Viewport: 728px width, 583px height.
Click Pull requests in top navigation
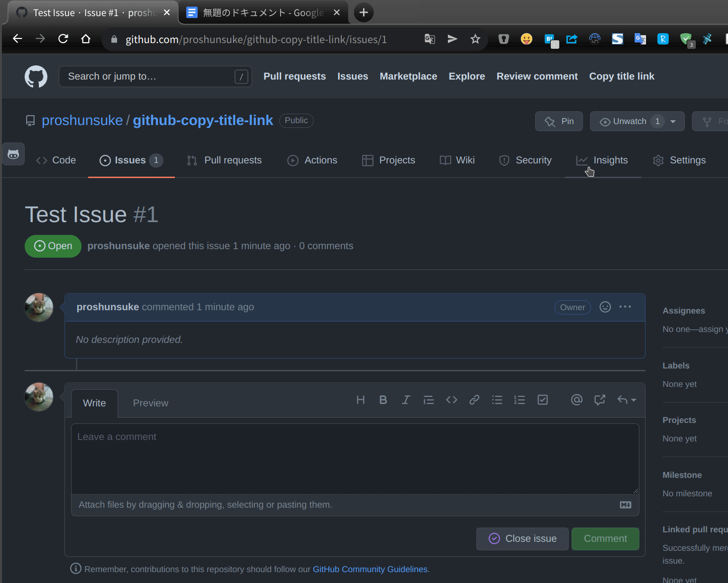click(295, 76)
